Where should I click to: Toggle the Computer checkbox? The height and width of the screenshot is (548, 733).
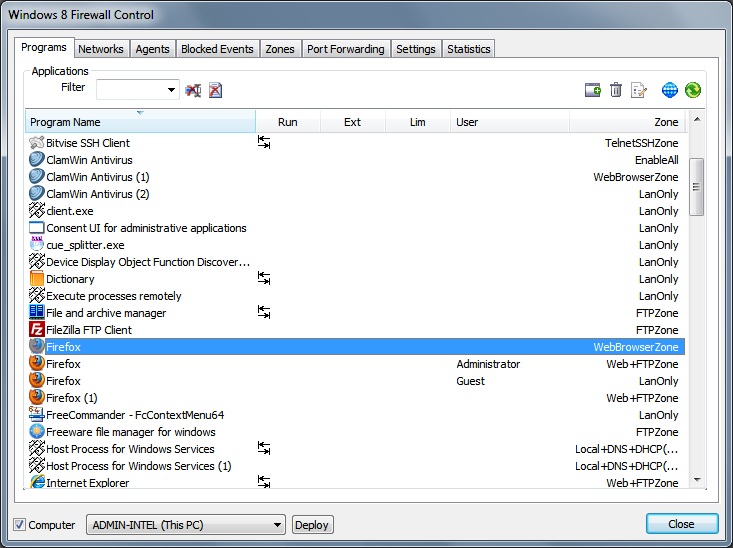pos(19,525)
